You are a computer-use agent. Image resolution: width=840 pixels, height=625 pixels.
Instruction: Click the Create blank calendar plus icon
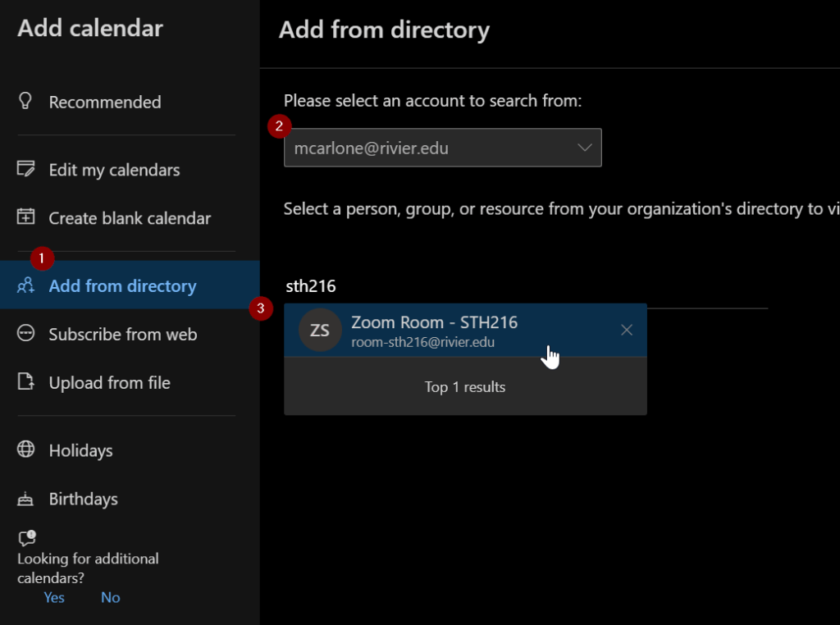click(26, 218)
